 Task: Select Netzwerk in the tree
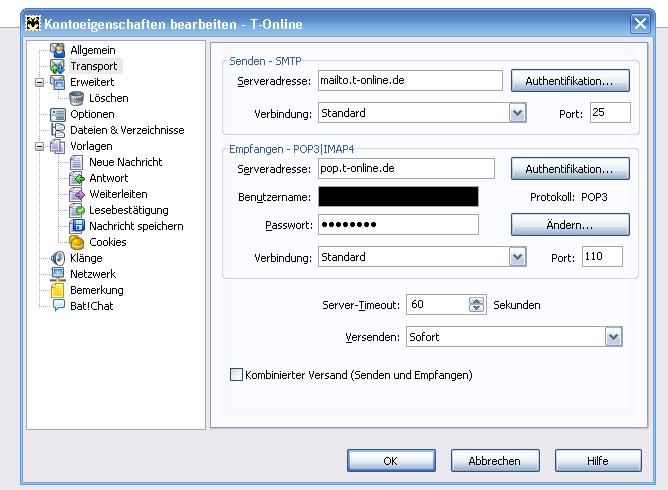click(93, 274)
